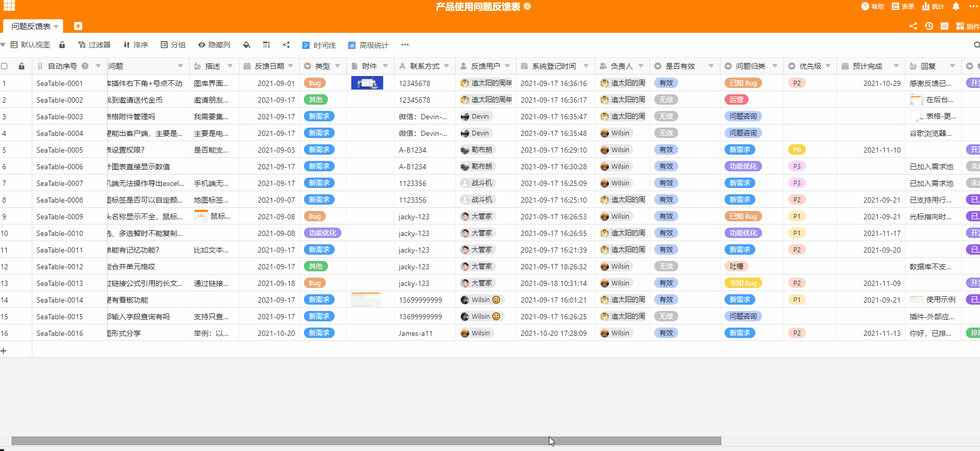The height and width of the screenshot is (451, 980).
Task: Click the paint bucket row color icon
Action: pos(247,45)
